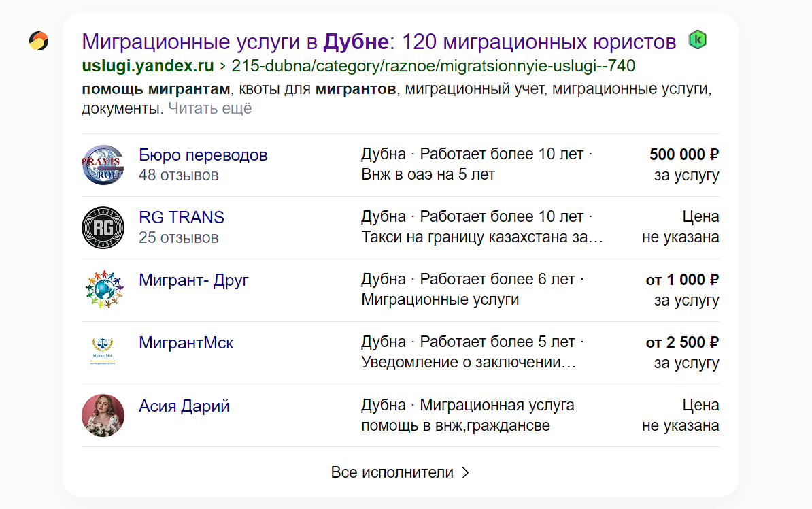The height and width of the screenshot is (509, 812).
Task: Click the chevron next to Все исполнители
Action: pyautogui.click(x=466, y=473)
